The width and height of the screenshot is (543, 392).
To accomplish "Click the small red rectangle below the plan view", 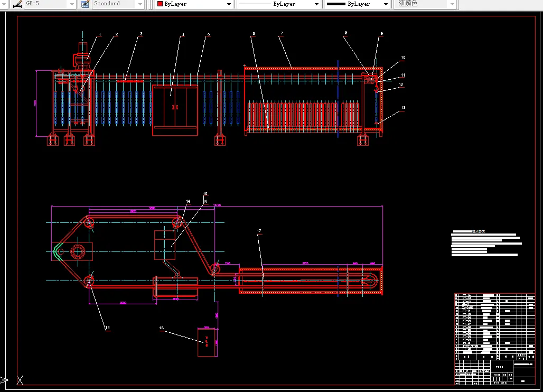I will click(208, 342).
